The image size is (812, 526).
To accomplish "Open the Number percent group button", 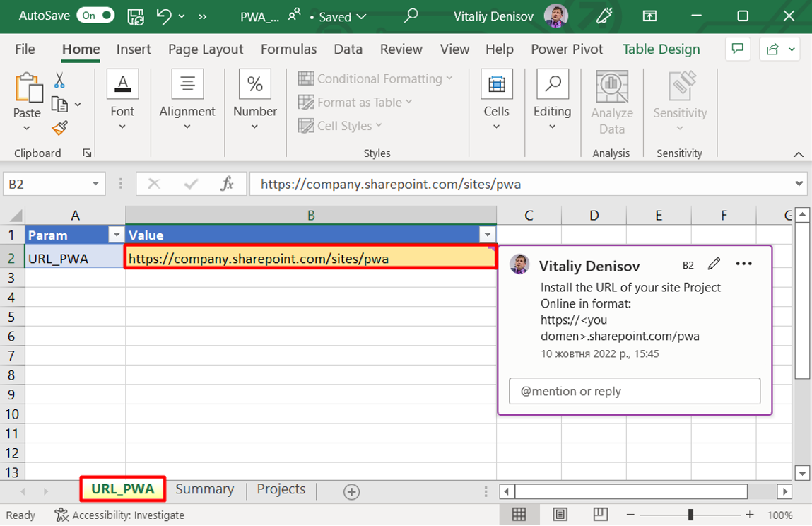I will click(x=255, y=100).
